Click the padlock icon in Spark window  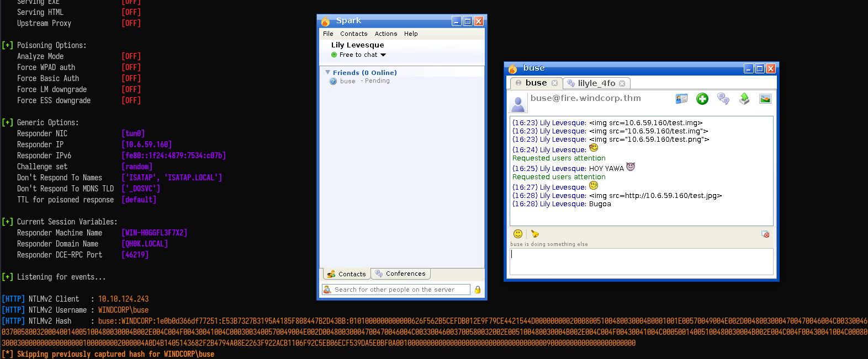click(478, 290)
